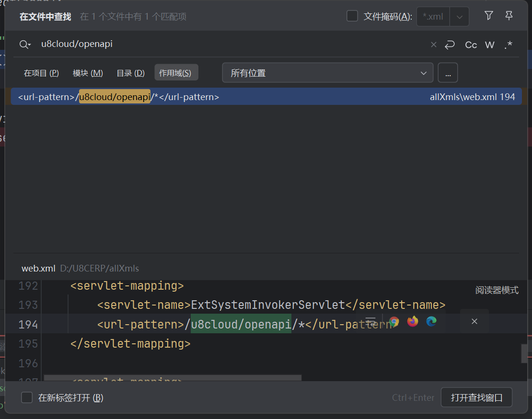Pin the Find in Files window

pos(509,16)
